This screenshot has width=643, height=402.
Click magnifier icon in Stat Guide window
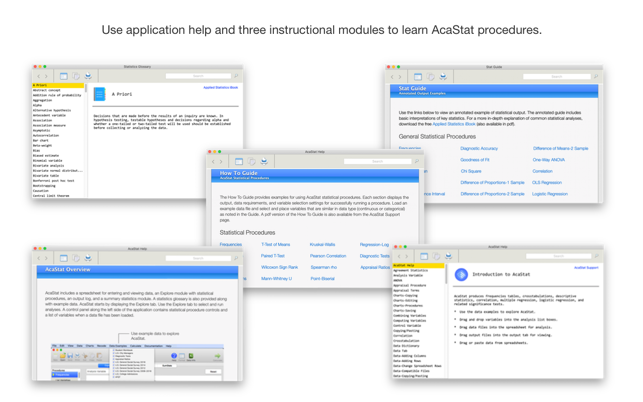596,76
